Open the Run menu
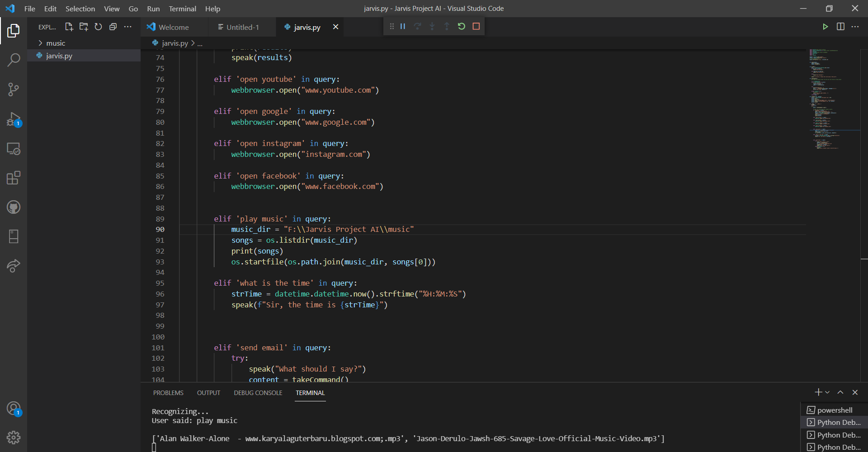 [153, 9]
